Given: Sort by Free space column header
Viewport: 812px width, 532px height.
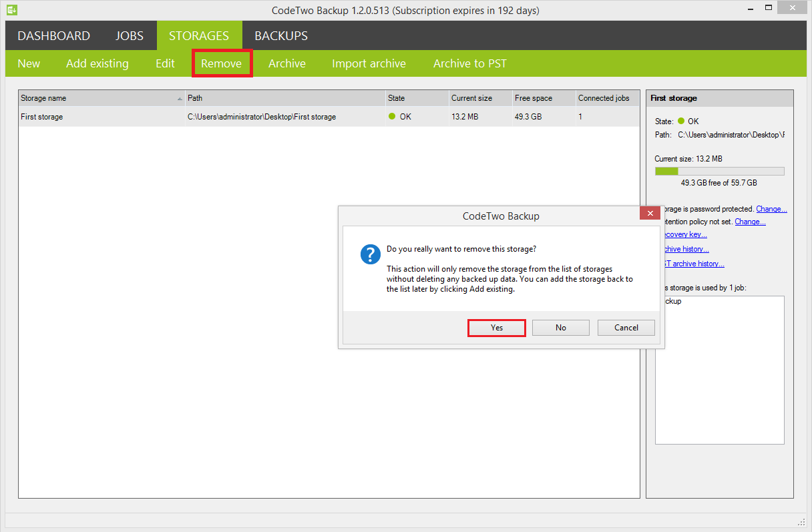Looking at the screenshot, I should [x=544, y=98].
